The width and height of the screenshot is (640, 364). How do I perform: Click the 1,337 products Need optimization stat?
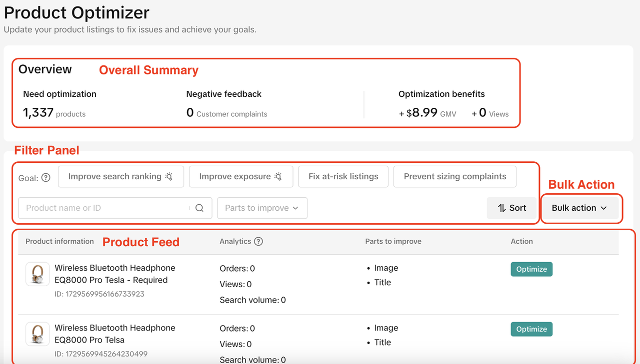[54, 113]
